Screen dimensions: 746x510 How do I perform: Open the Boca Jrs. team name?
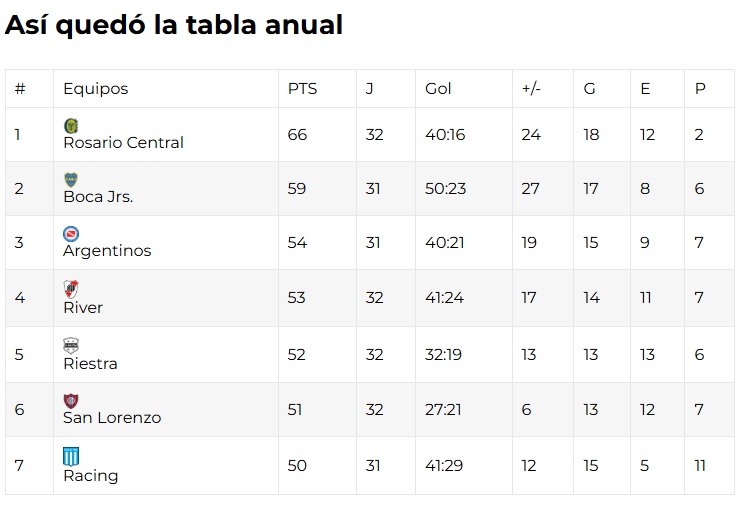pos(98,197)
